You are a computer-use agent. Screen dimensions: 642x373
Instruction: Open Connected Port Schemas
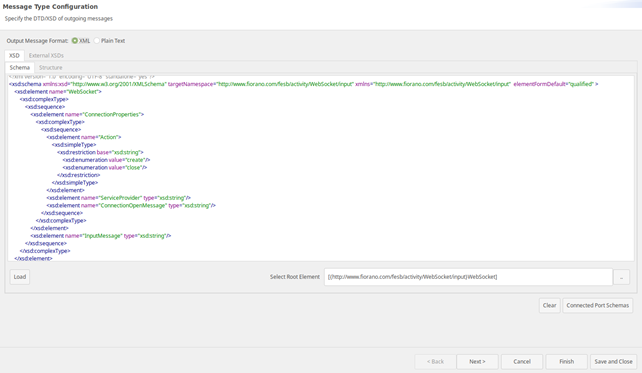[x=597, y=305]
